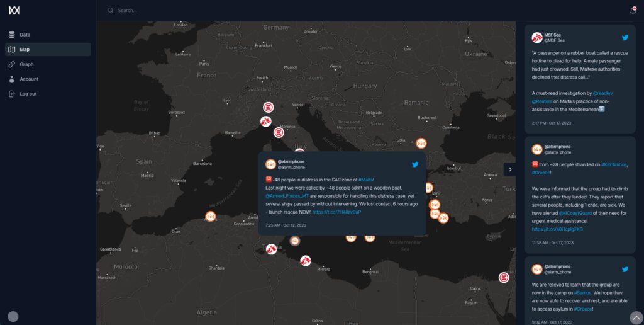Click the notification bell icon
The width and height of the screenshot is (644, 325).
[x=633, y=11]
